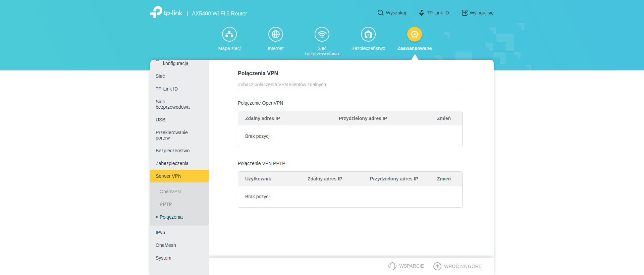Open Przekierowanie portów in the sidebar
Screen dimensions: 644x275
[x=171, y=135]
